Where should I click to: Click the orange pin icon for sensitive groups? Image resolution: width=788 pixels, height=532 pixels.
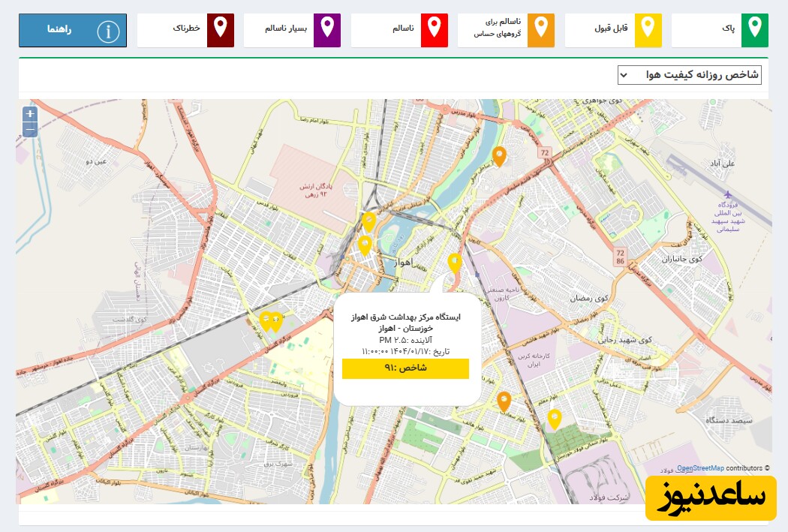(x=541, y=30)
